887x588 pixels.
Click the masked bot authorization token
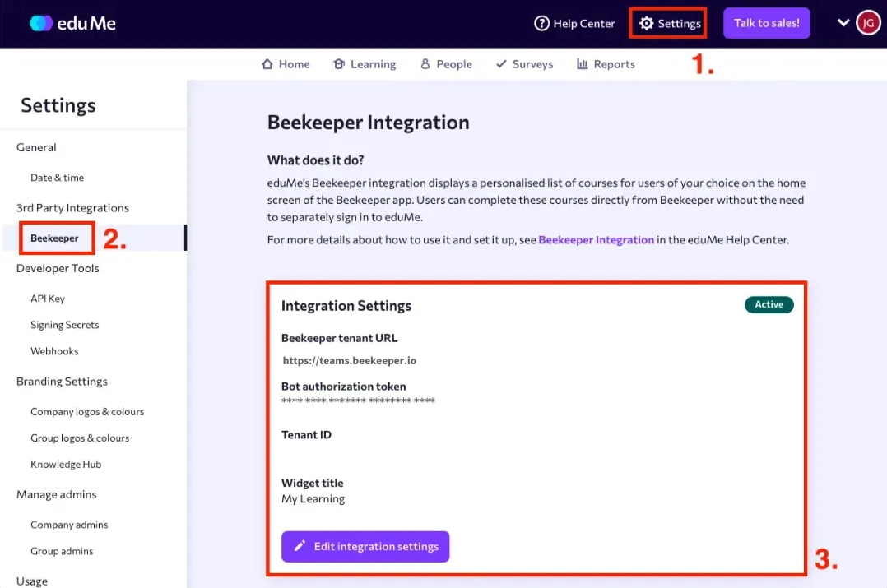(x=358, y=400)
